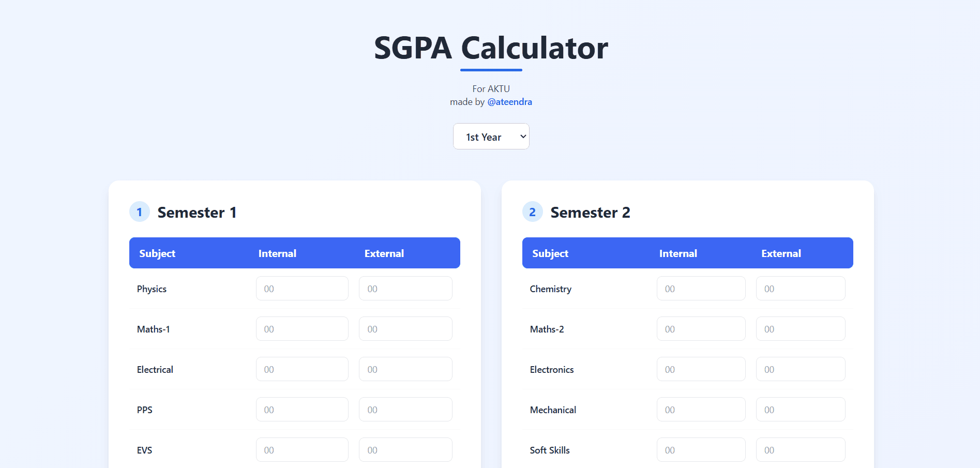The width and height of the screenshot is (980, 468).
Task: Click the Semester 2 heading
Action: [x=591, y=212]
